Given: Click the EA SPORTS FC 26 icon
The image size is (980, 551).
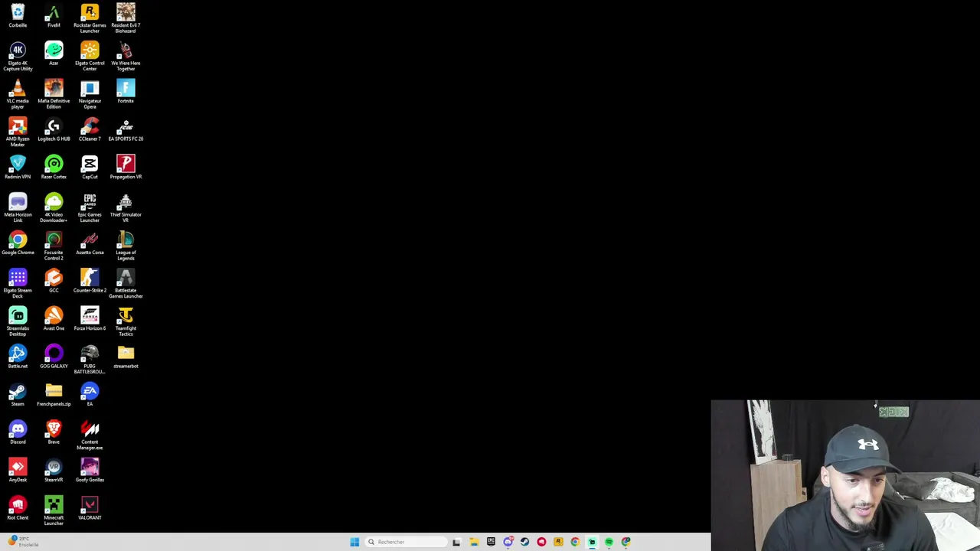Looking at the screenshot, I should pos(126,129).
